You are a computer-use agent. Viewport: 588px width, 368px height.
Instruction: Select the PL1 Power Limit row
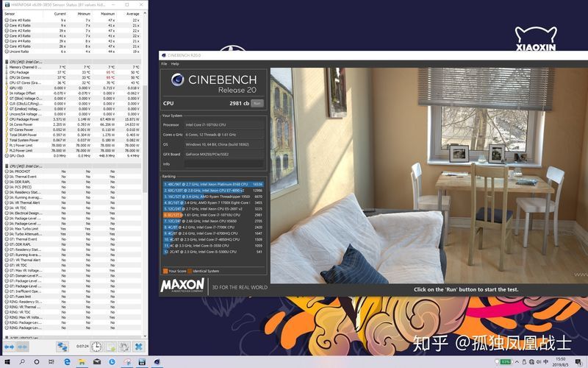coord(72,145)
